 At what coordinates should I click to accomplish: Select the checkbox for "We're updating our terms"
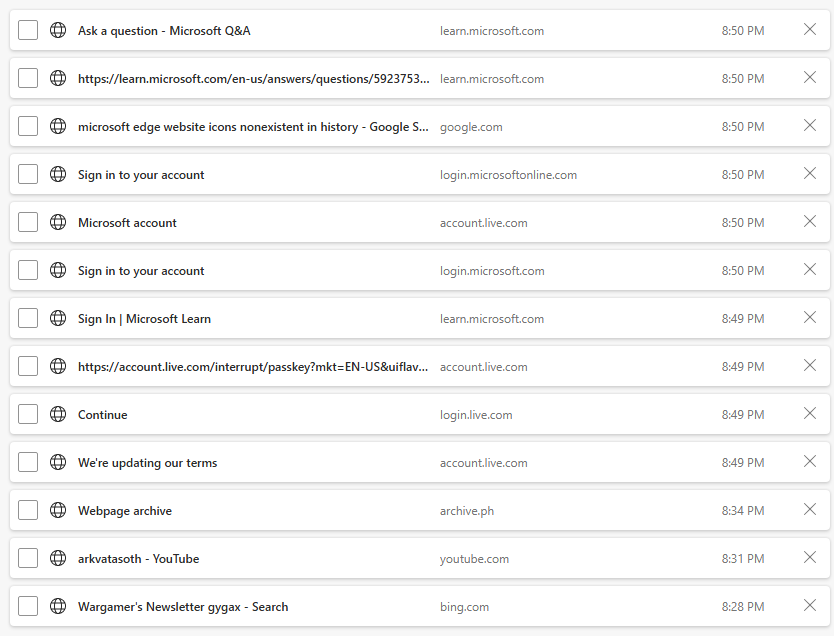click(x=28, y=462)
